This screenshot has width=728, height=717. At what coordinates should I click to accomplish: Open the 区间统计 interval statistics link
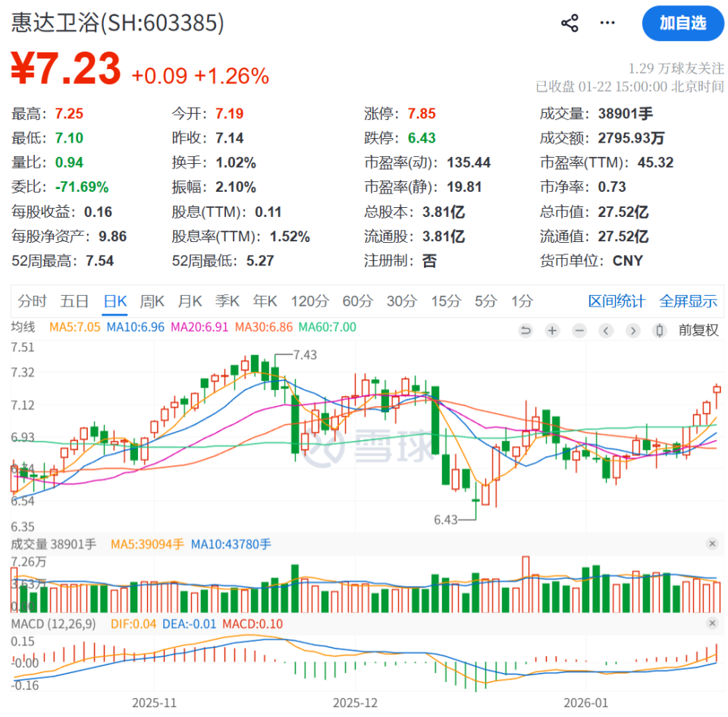[x=617, y=300]
